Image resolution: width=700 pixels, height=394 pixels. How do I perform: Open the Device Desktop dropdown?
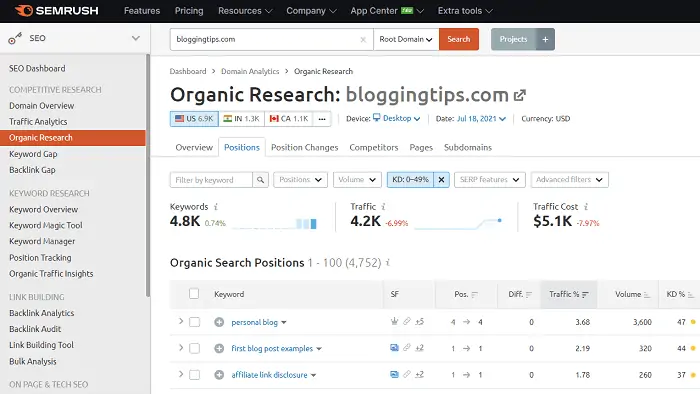tap(397, 119)
